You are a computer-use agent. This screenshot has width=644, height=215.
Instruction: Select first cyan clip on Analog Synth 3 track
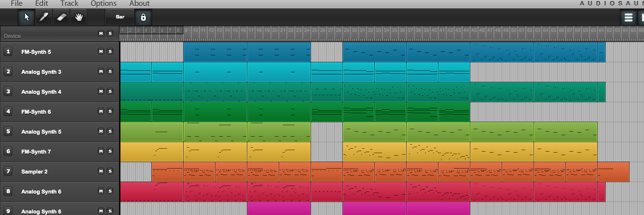coord(136,72)
